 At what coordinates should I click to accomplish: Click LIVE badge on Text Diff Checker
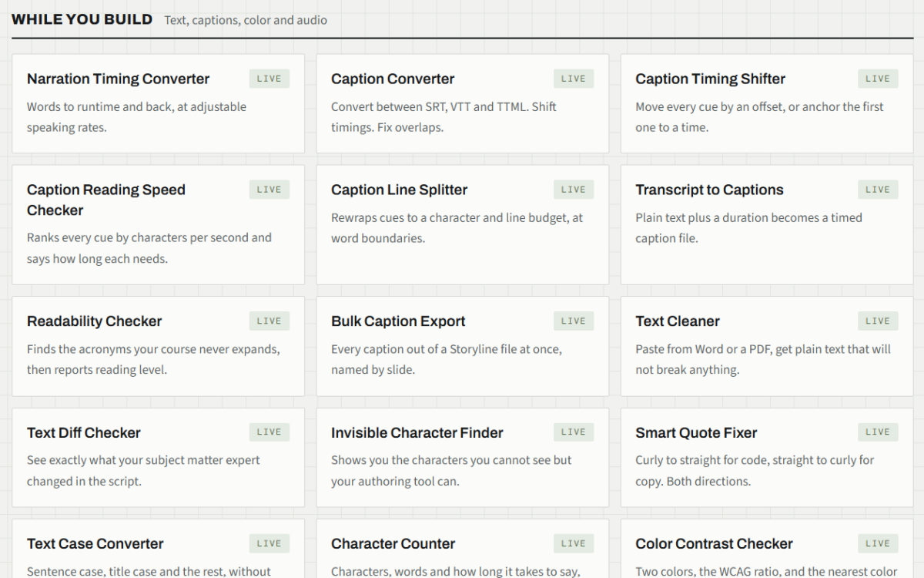(269, 432)
